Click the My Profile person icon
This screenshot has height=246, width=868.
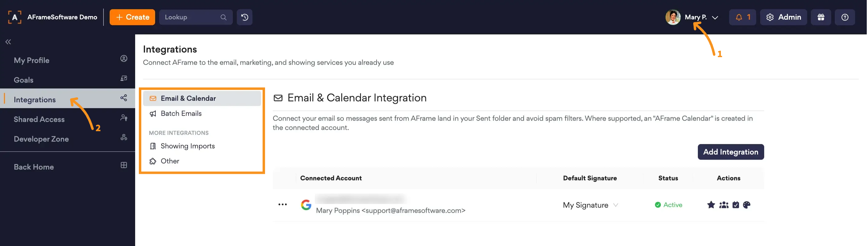click(124, 59)
